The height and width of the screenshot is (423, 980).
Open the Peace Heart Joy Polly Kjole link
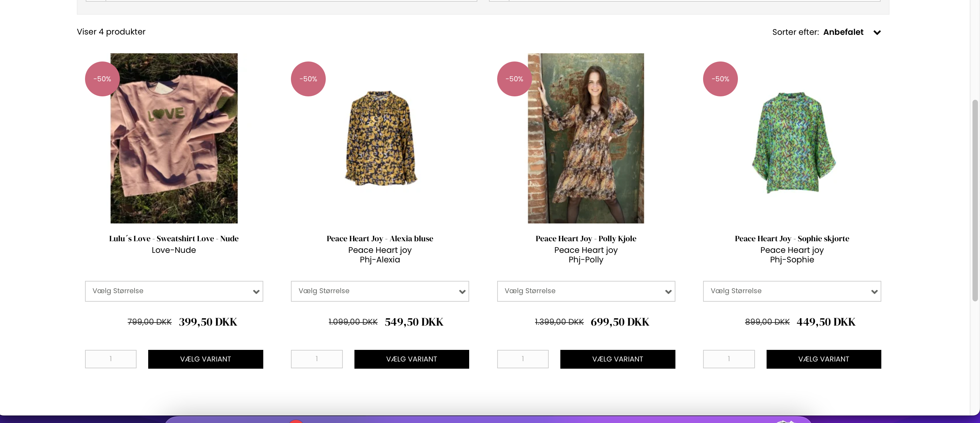coord(586,238)
